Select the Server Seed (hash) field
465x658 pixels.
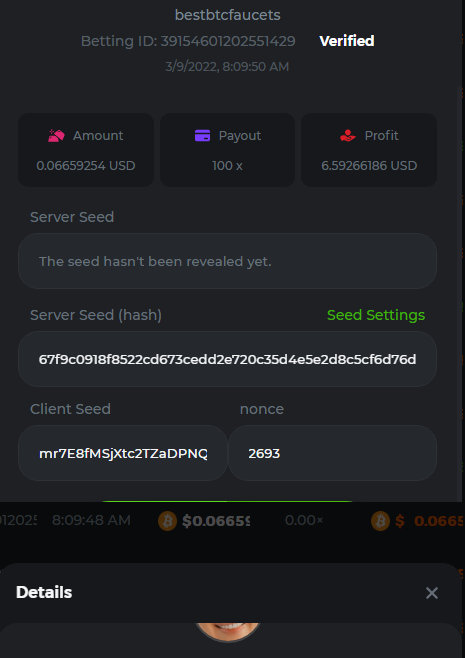pos(227,359)
